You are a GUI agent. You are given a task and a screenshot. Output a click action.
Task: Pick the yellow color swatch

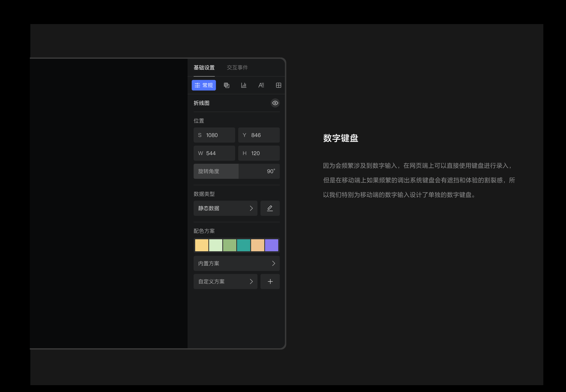coord(202,245)
